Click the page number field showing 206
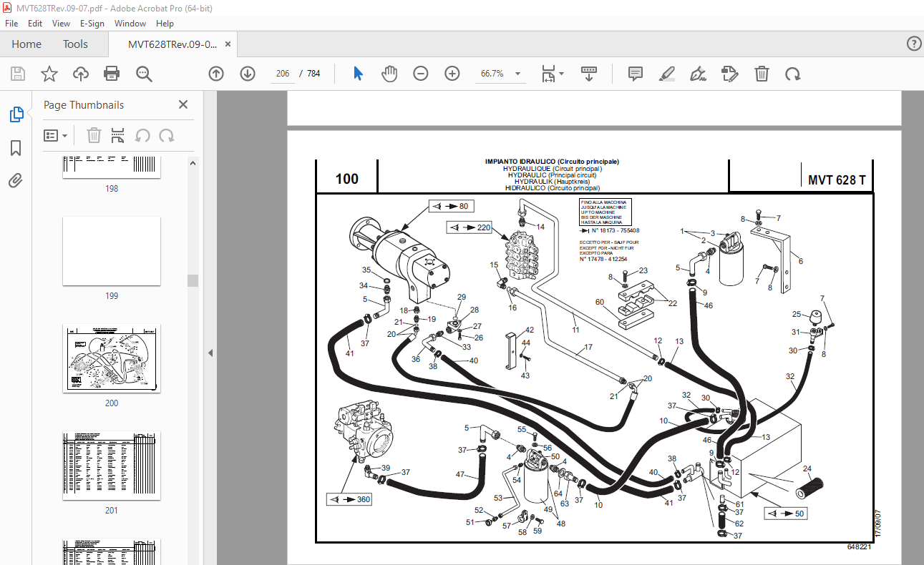This screenshot has height=565, width=924. 283,74
